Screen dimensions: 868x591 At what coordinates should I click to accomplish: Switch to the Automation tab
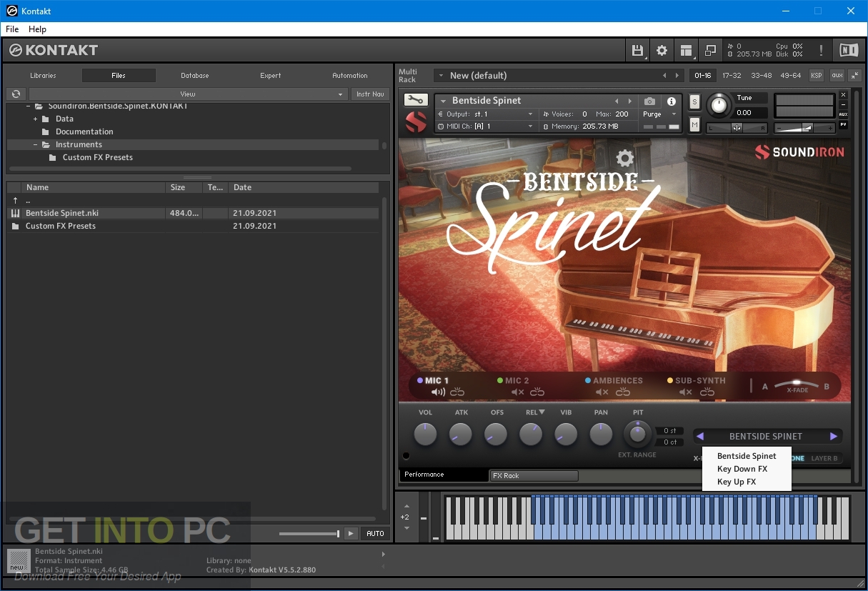click(x=350, y=75)
